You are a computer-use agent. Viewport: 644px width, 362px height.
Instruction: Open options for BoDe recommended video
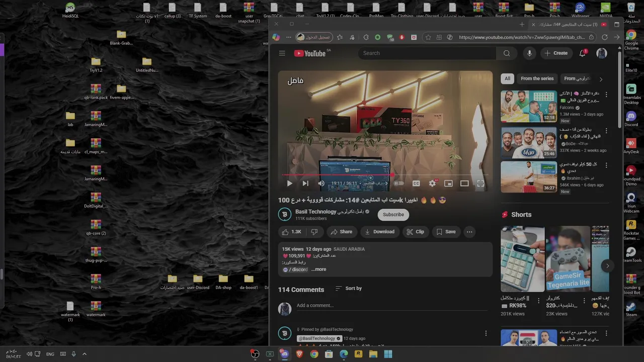[606, 131]
